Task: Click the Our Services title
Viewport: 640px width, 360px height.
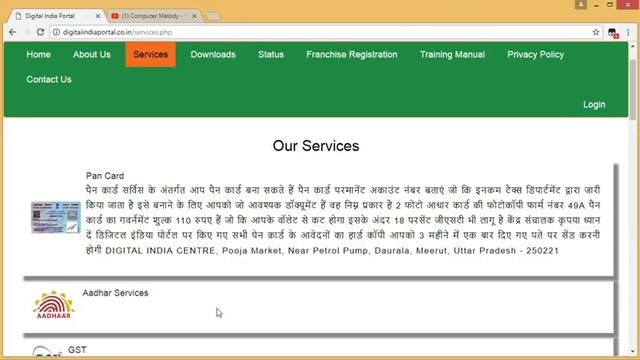Action: point(316,146)
